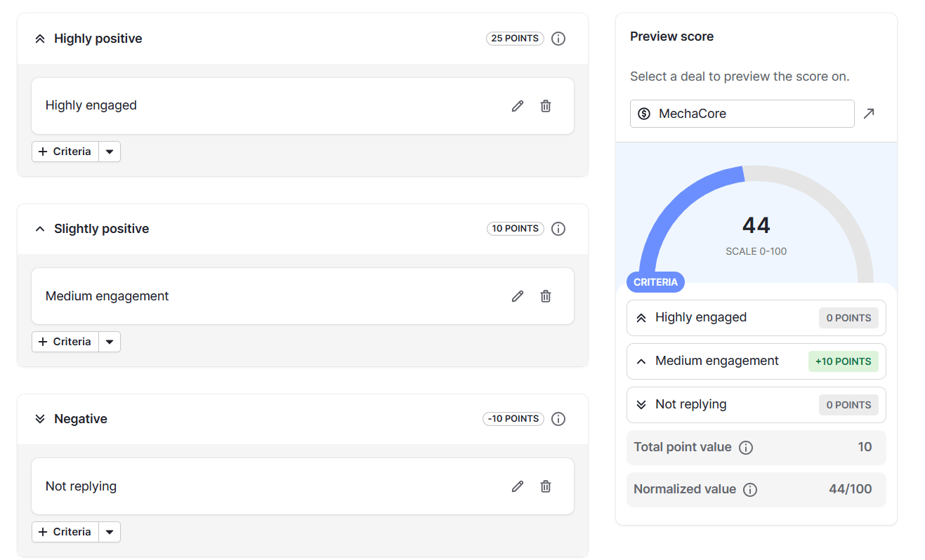Viewport: 925px width, 560px height.
Task: Click 0 POINTS badge beside Not replying
Action: point(848,405)
